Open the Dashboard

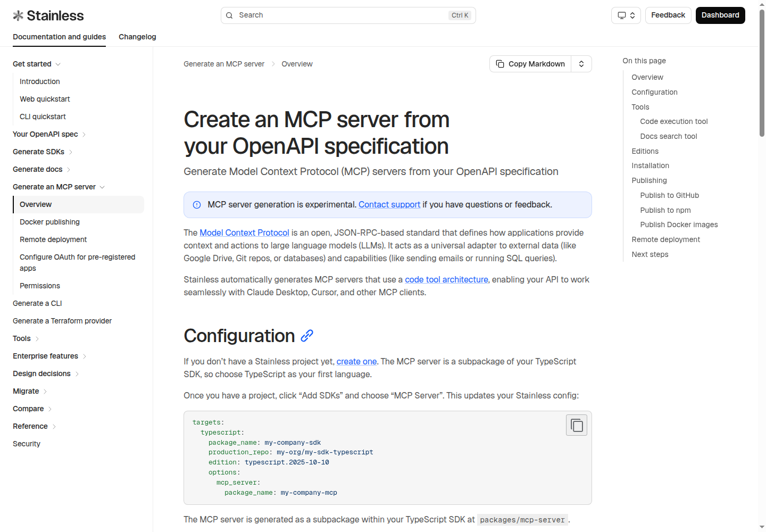(x=720, y=15)
